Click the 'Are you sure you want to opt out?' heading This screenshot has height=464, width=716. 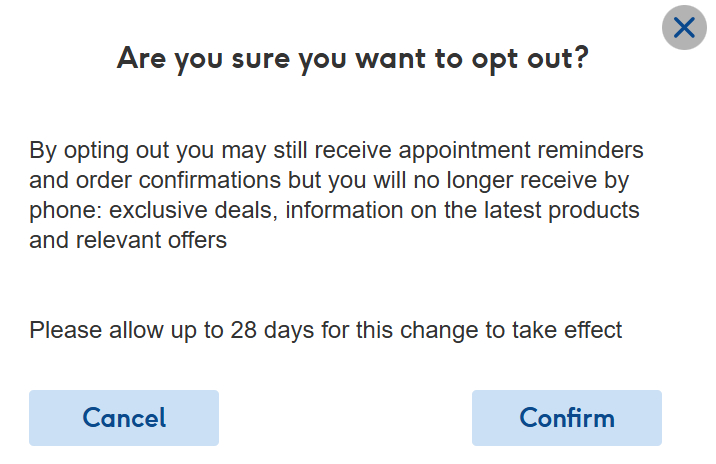(x=352, y=58)
